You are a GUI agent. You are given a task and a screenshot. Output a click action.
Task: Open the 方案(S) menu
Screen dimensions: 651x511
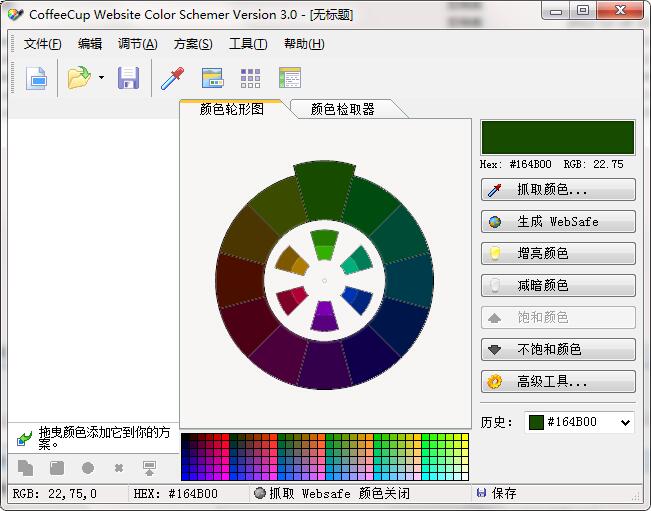[193, 44]
